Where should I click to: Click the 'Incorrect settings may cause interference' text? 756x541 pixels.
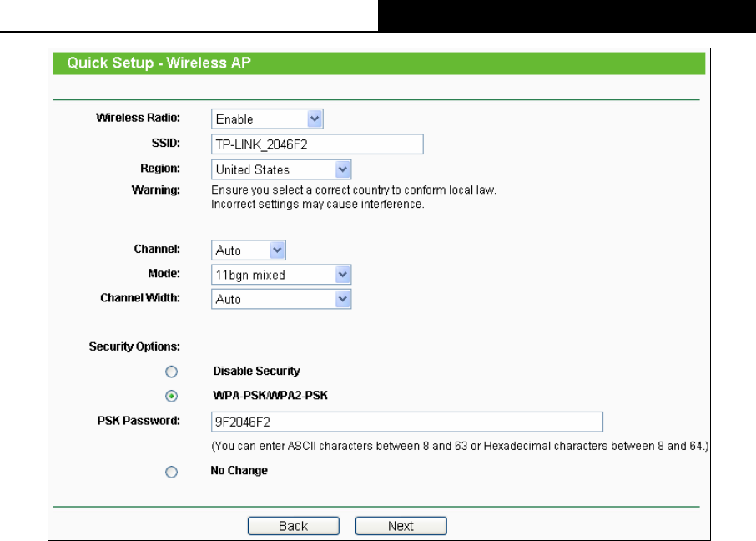pos(318,205)
